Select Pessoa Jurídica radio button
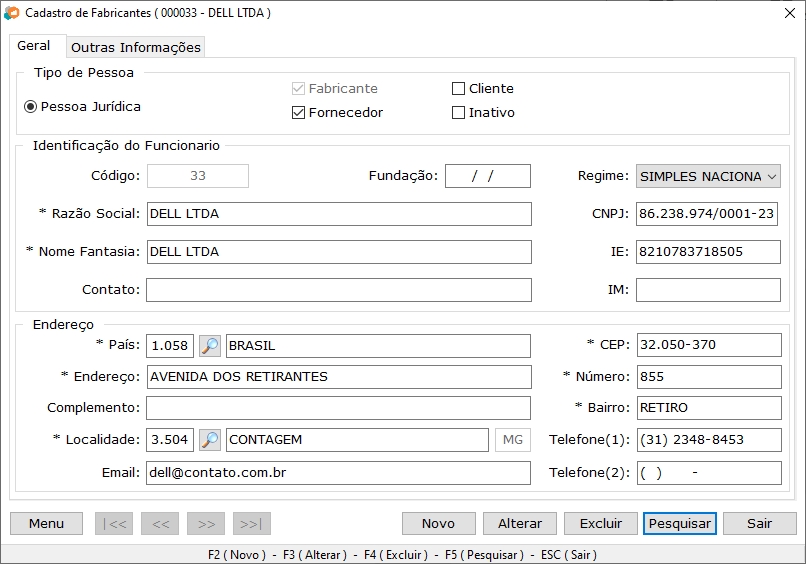806x564 pixels. (x=31, y=107)
